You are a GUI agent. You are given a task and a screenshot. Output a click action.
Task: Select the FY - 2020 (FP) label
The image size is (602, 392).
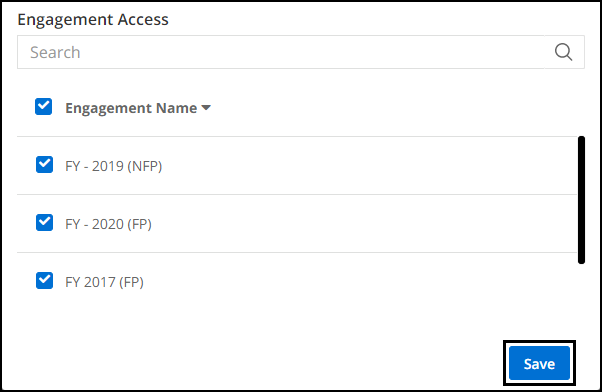tap(108, 224)
